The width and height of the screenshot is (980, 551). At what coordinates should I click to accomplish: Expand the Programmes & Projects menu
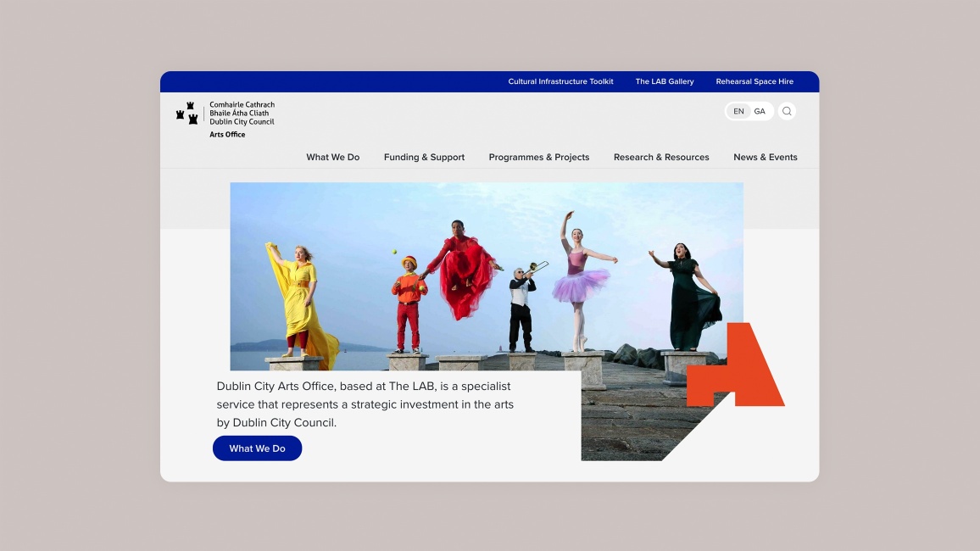pos(539,157)
